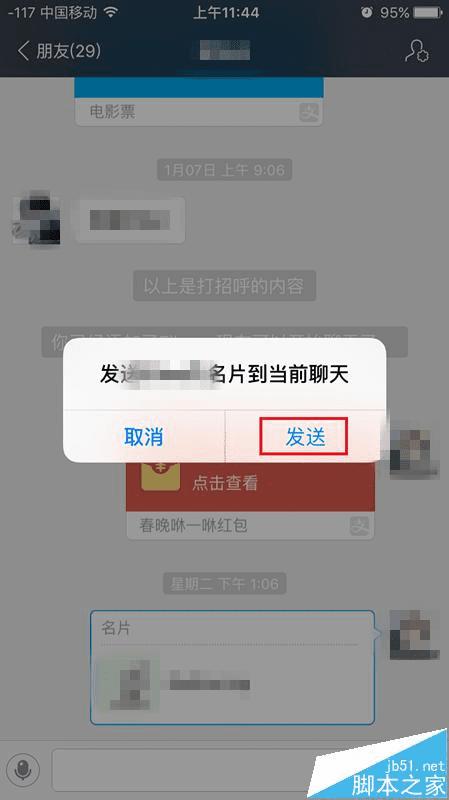449x800 pixels.
Task: Tap the 发送 button in dialog
Action: (304, 437)
